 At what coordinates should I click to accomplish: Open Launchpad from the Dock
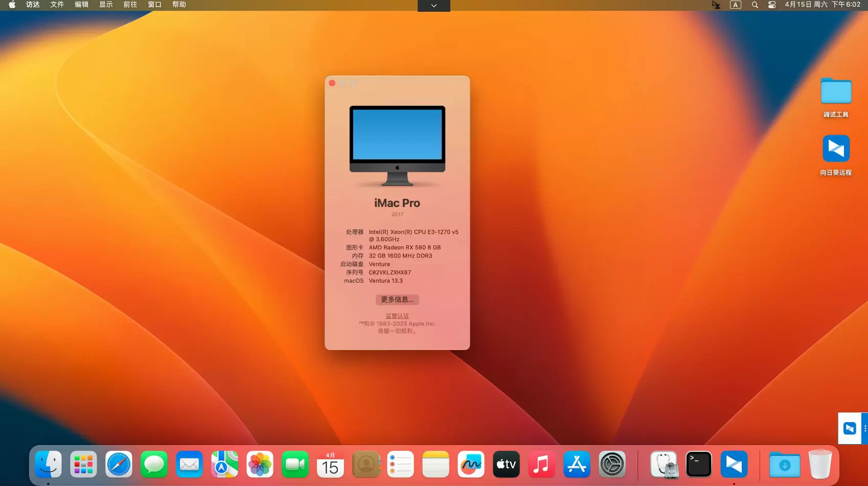point(83,464)
